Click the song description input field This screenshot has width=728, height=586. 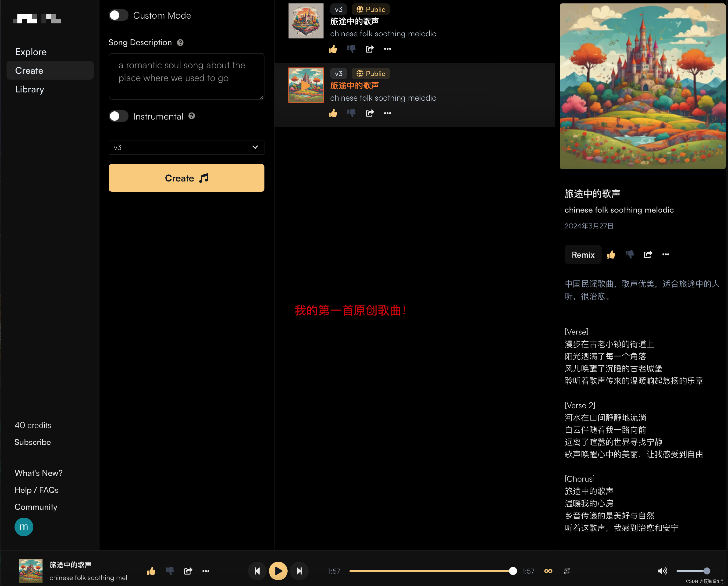point(186,75)
